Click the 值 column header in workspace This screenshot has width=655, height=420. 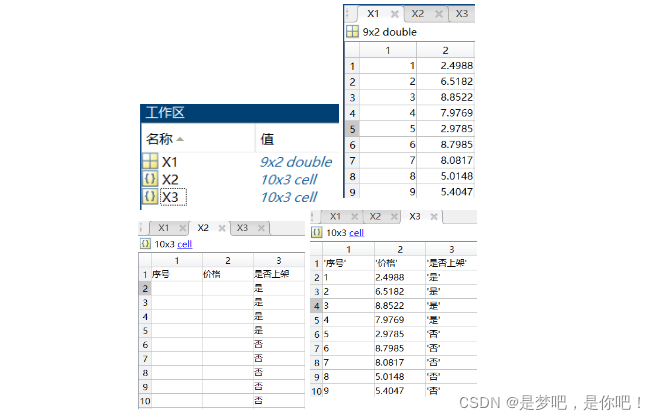pyautogui.click(x=267, y=139)
